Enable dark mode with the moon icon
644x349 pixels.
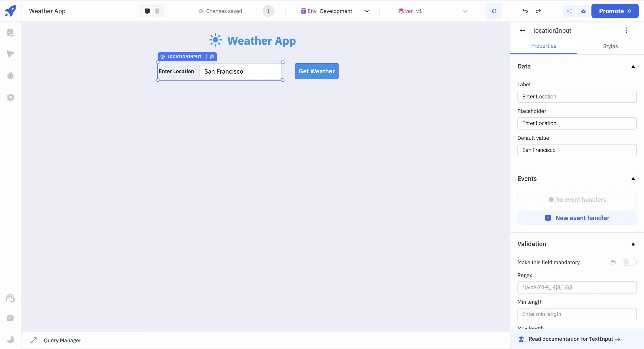point(10,340)
